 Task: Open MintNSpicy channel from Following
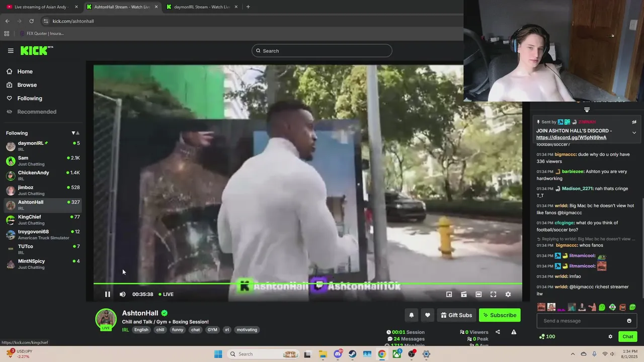[43, 264]
